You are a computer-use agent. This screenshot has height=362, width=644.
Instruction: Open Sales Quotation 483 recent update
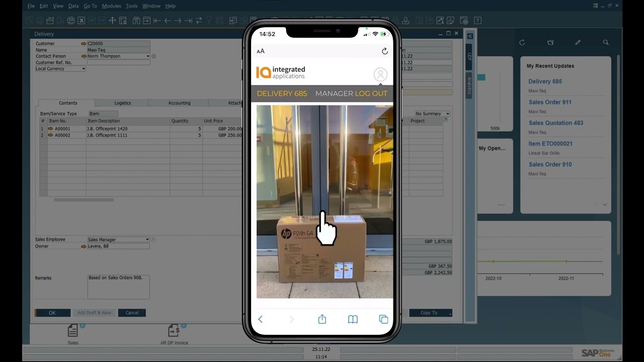[x=555, y=123]
